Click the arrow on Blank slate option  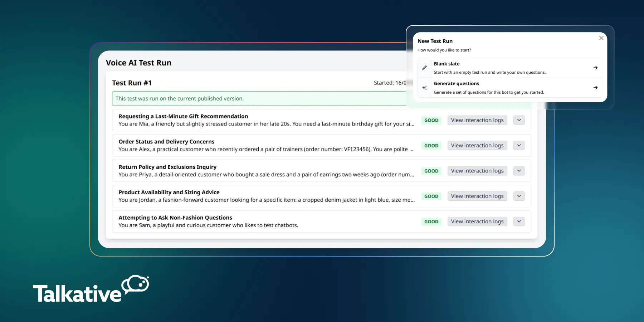click(x=595, y=68)
